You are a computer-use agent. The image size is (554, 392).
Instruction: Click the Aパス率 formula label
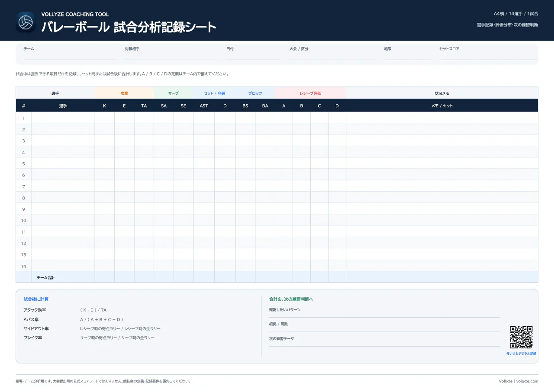tap(31, 319)
